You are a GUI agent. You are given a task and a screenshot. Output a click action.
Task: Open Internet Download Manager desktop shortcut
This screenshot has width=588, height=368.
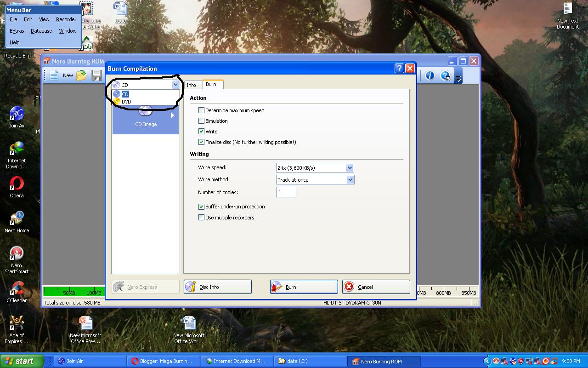pos(17,155)
